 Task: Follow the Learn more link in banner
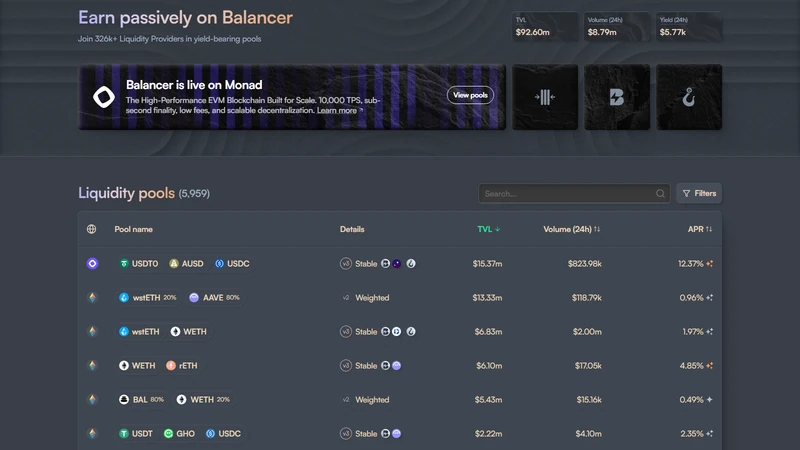340,110
